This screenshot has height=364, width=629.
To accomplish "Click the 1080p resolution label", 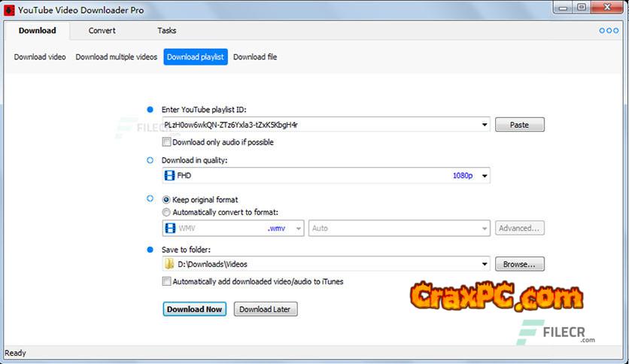I will (463, 175).
